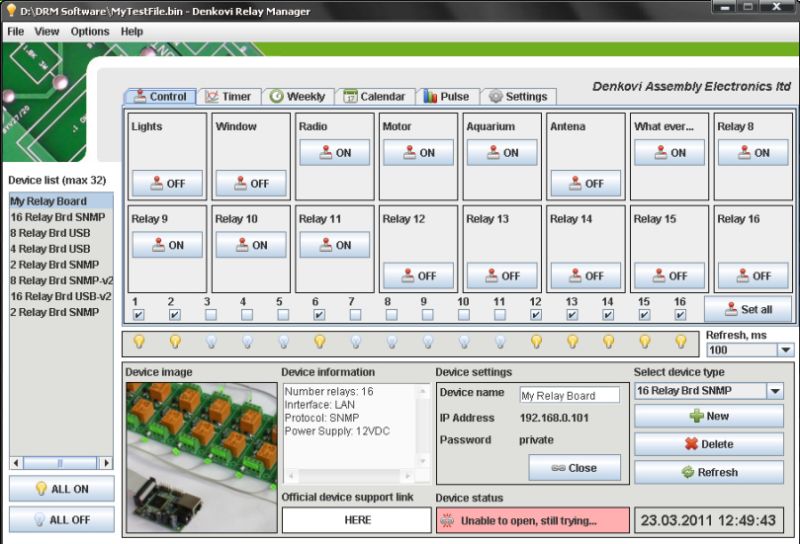Click the application bulb icon in title bar
This screenshot has height=544, width=800.
11,10
